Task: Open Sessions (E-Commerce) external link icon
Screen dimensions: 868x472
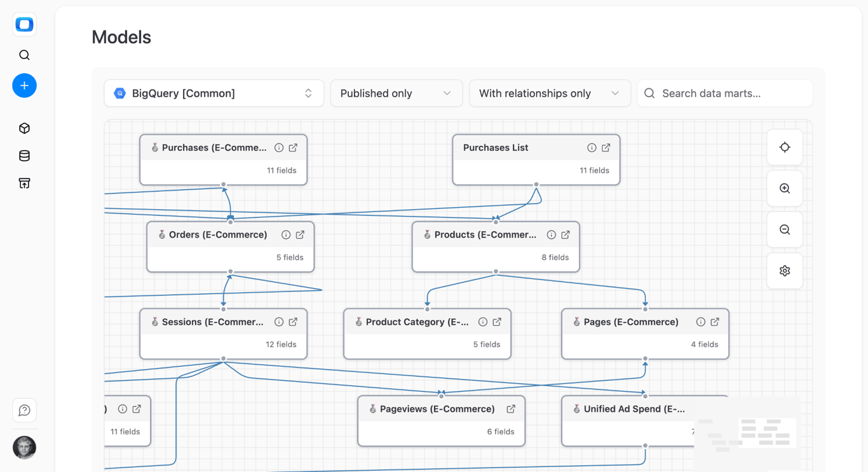Action: [293, 322]
